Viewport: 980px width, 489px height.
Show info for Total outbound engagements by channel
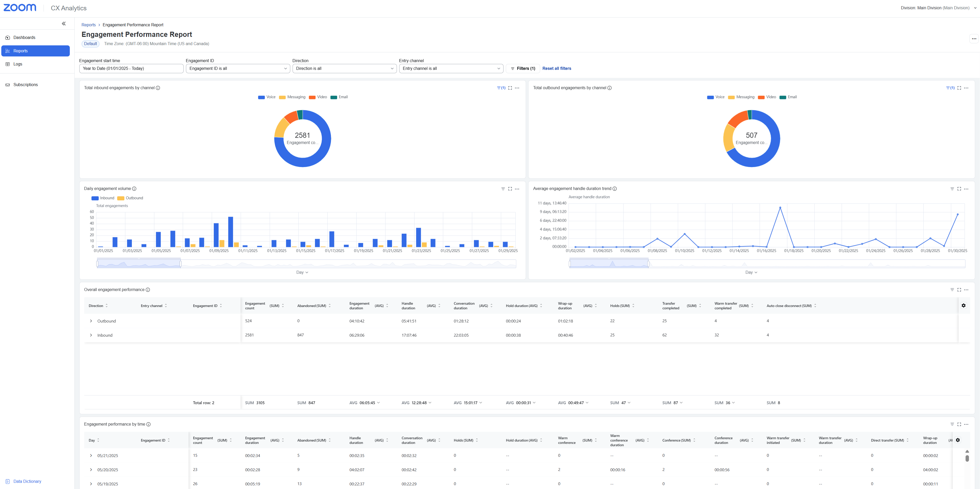click(x=609, y=88)
